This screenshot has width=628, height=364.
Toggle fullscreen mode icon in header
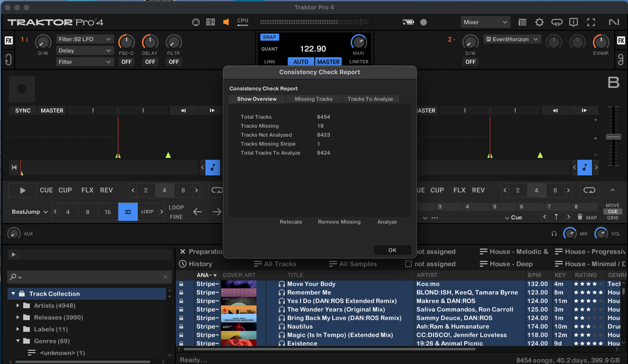(591, 22)
